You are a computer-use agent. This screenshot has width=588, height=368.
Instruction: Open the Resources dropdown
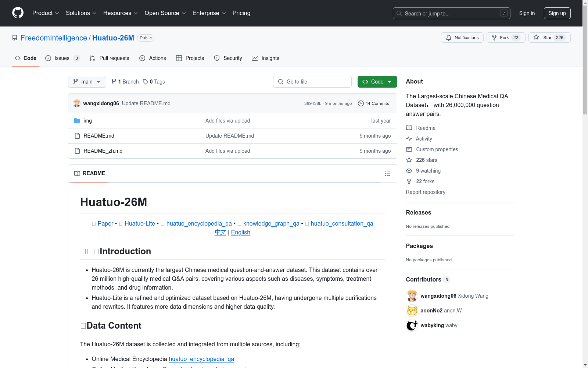click(x=121, y=13)
